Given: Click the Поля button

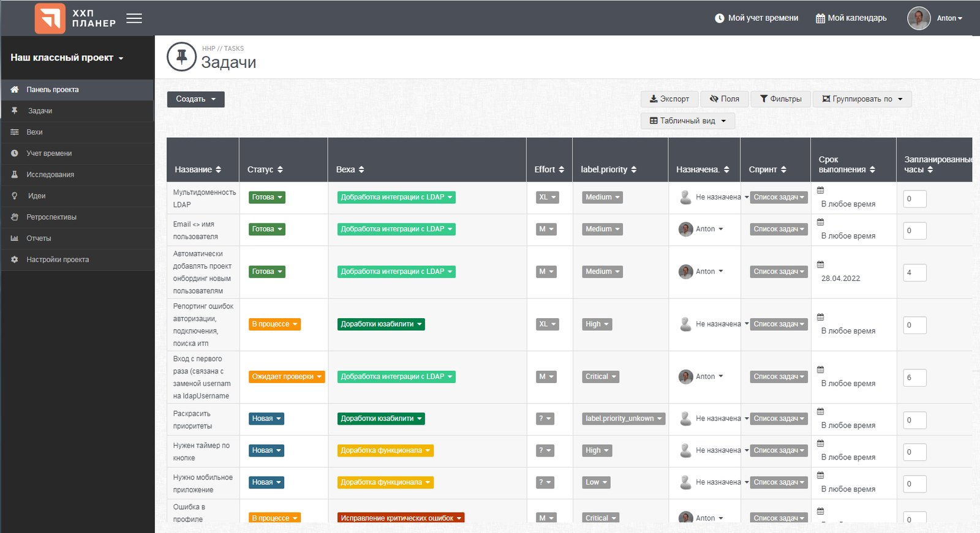Looking at the screenshot, I should tap(725, 99).
